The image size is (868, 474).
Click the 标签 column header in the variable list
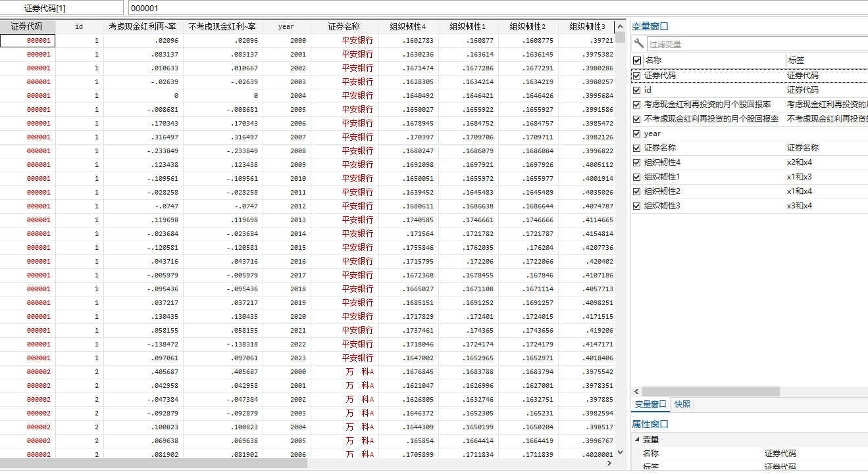click(x=796, y=60)
